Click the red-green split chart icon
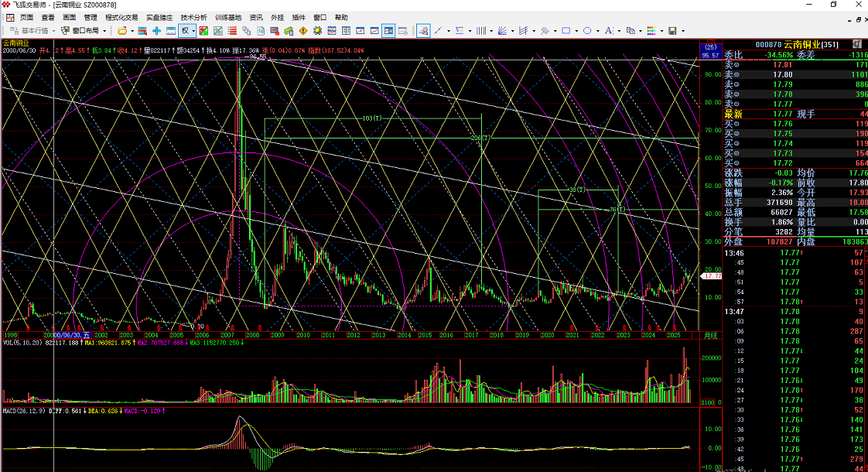The width and height of the screenshot is (868, 472). (203, 31)
